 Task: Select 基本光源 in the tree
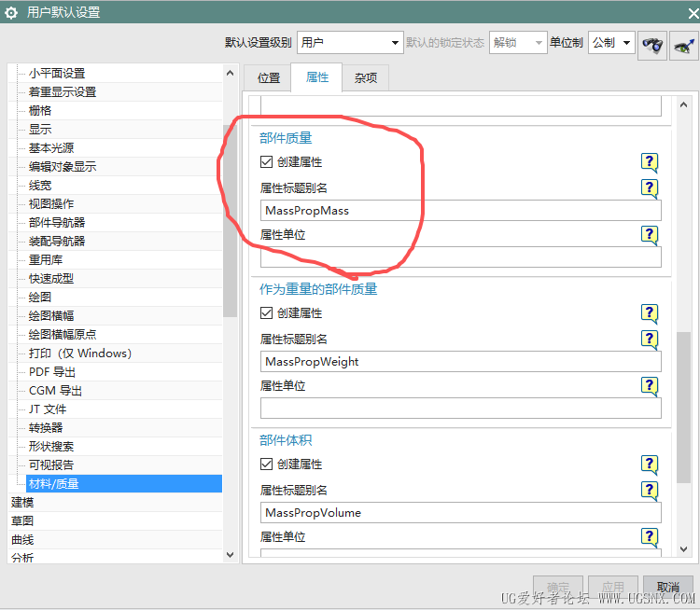[x=51, y=148]
